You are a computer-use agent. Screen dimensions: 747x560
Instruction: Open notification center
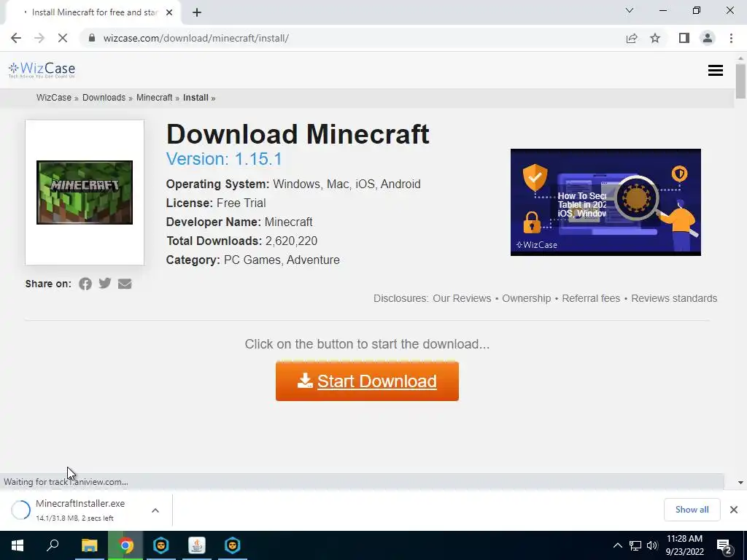[x=724, y=547]
